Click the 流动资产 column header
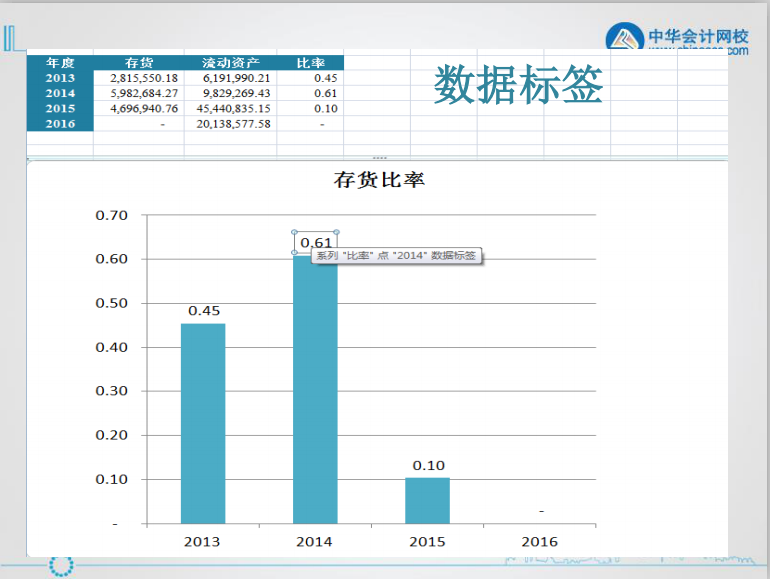Image resolution: width=770 pixels, height=579 pixels. point(230,63)
